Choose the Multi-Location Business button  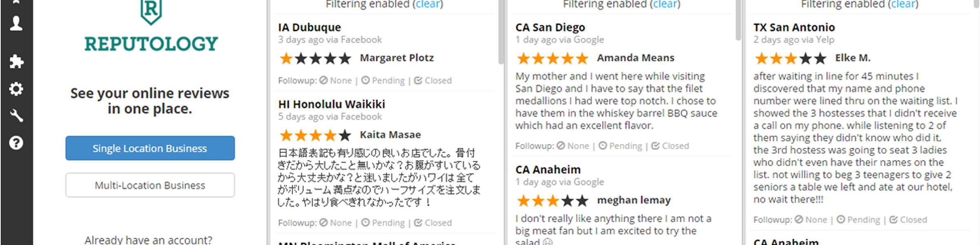click(x=150, y=185)
